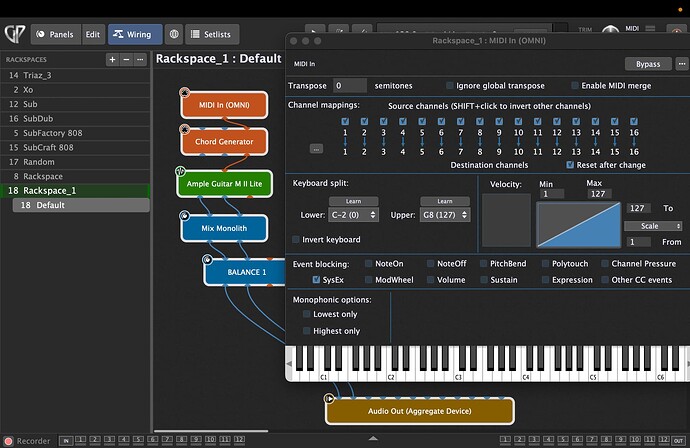Enable Highest only monophonic option
Image resolution: width=690 pixels, height=448 pixels.
pyautogui.click(x=306, y=330)
